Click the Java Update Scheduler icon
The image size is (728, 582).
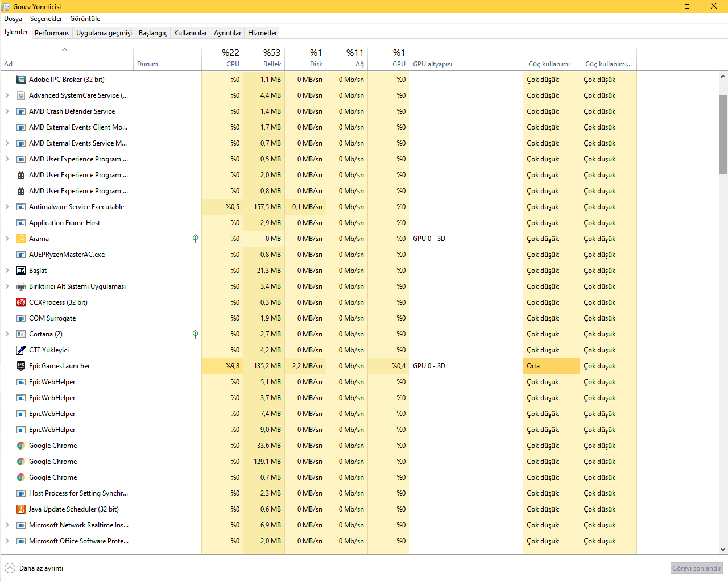[21, 509]
